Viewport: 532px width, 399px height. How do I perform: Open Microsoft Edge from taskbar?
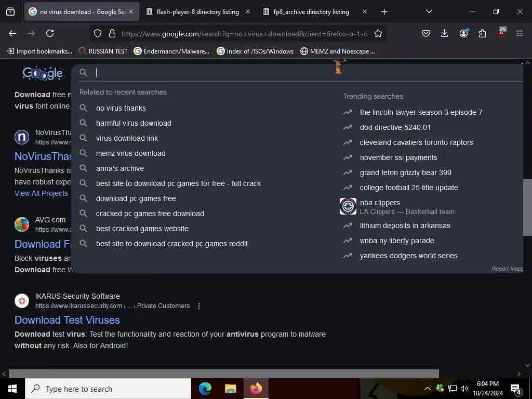coord(205,389)
